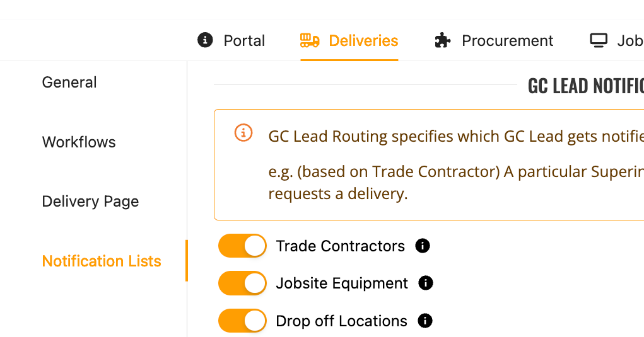Select the Deliveries tab label
This screenshot has width=644, height=337.
click(363, 41)
